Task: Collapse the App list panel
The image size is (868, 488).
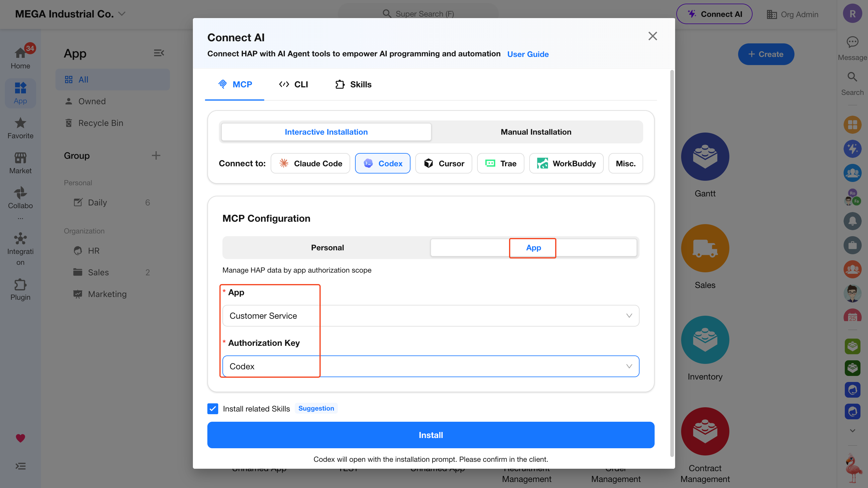Action: point(159,53)
